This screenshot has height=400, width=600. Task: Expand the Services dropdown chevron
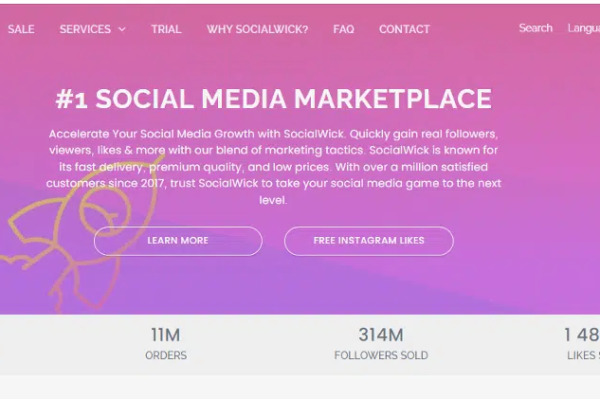click(122, 30)
